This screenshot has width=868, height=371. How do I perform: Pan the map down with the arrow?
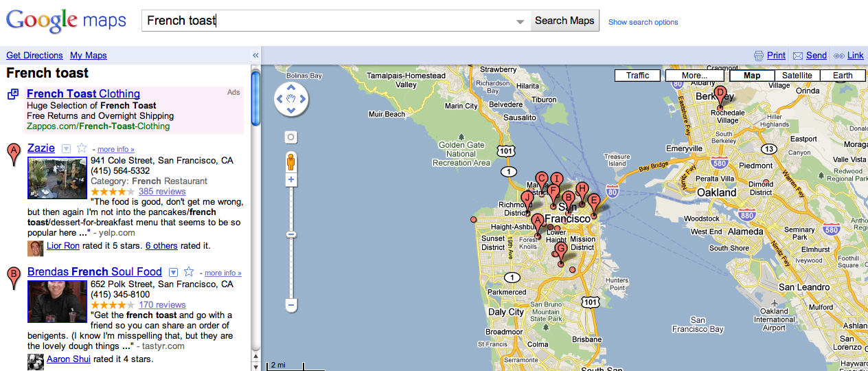click(291, 111)
